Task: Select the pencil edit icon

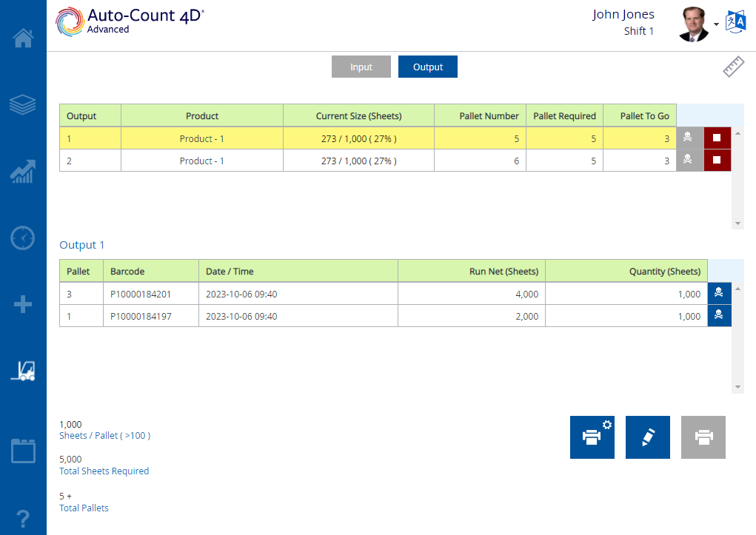Action: pyautogui.click(x=647, y=437)
